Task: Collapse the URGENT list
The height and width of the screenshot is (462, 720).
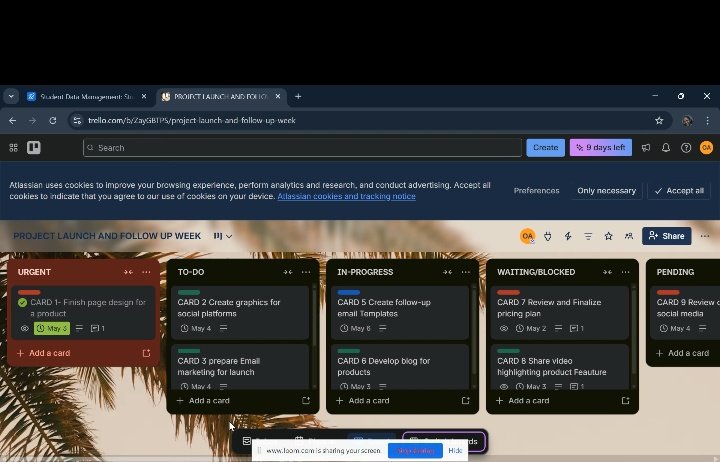Action: pyautogui.click(x=128, y=272)
